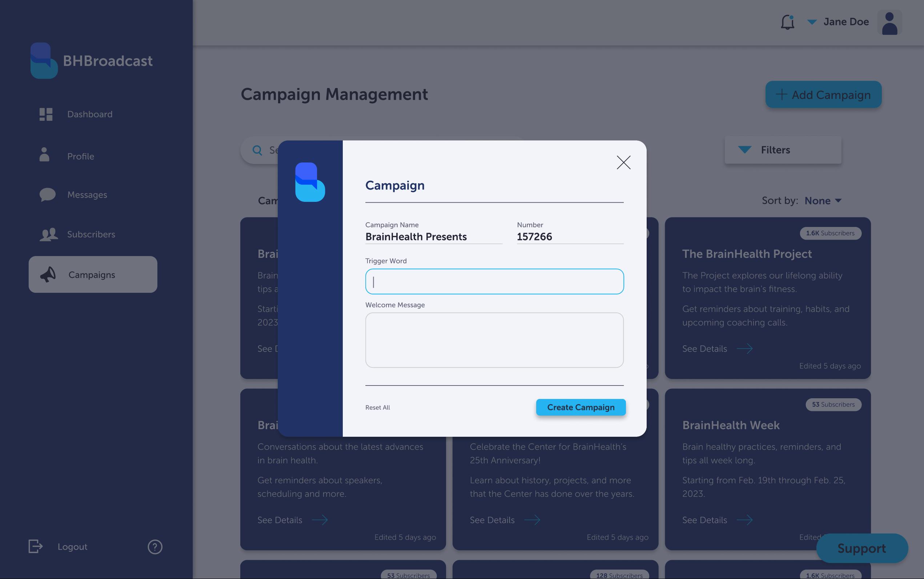Click into the Trigger Word field
Viewport: 924px width, 579px height.
pos(494,281)
